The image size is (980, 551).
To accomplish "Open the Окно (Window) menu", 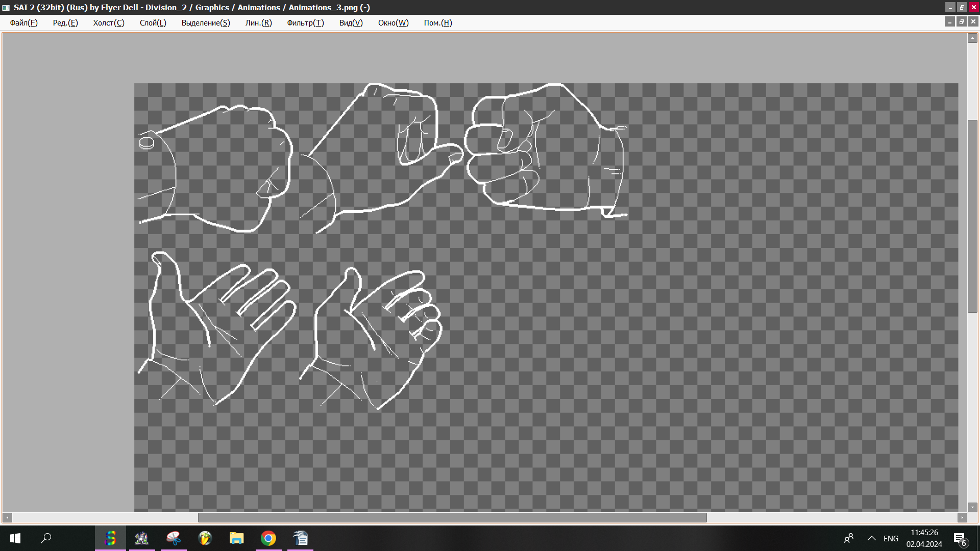I will click(393, 23).
